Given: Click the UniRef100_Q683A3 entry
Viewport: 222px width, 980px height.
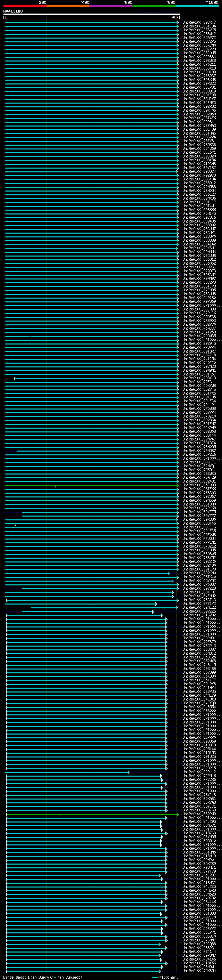Looking at the screenshot, I should pos(199,493).
